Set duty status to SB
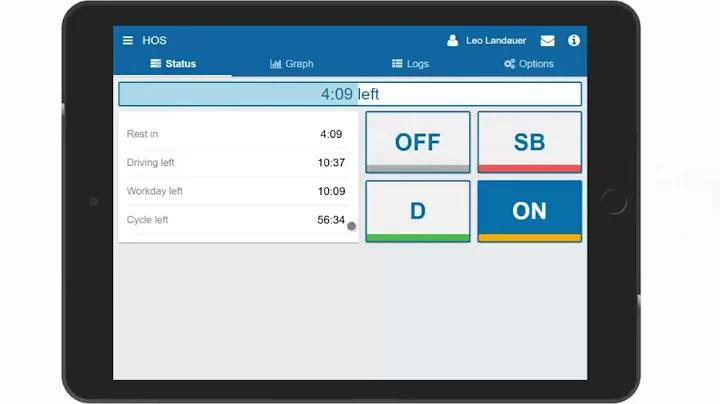 (x=529, y=142)
